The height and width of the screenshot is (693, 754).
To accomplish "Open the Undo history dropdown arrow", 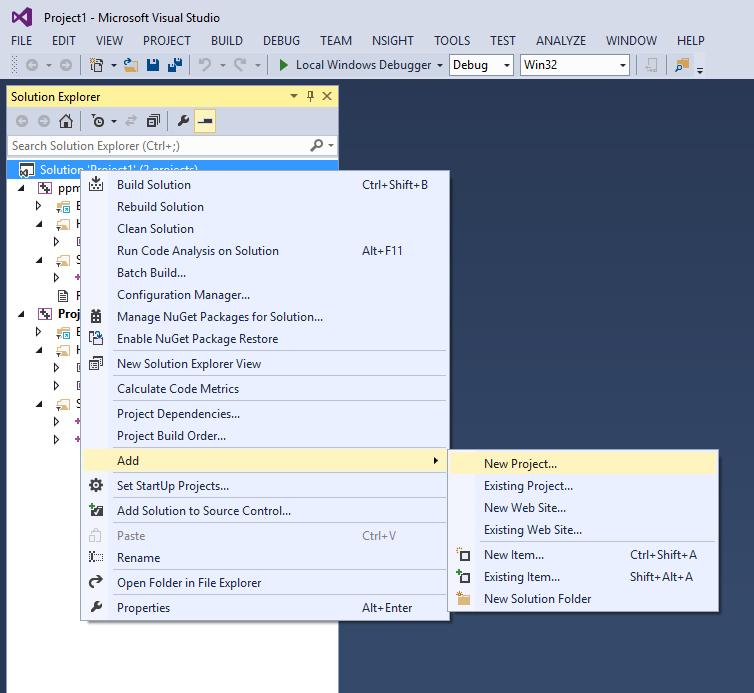I will (x=223, y=65).
